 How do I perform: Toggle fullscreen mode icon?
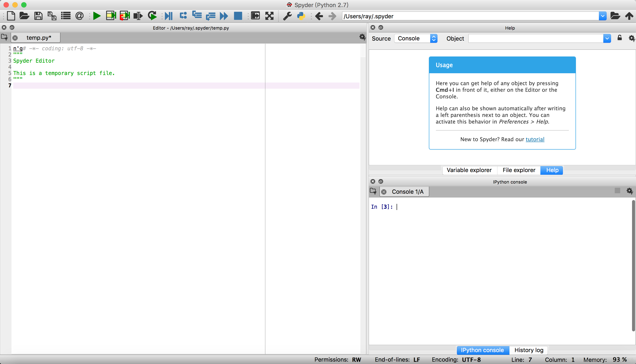point(269,16)
